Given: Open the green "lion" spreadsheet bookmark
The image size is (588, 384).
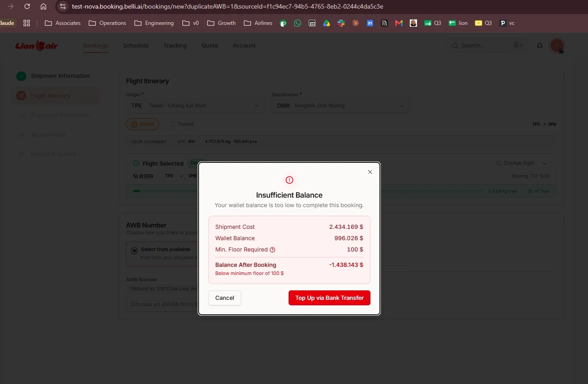Looking at the screenshot, I should 458,23.
